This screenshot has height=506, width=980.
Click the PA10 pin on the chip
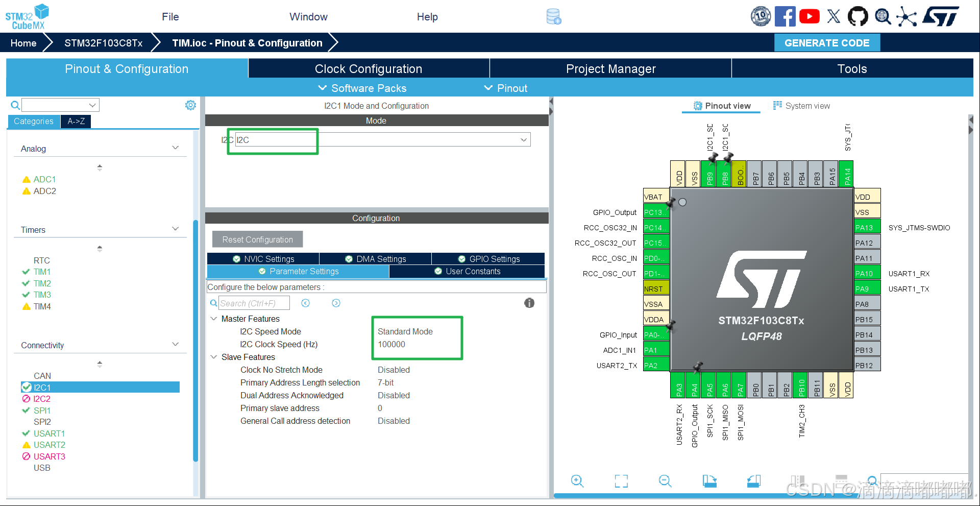click(x=867, y=273)
